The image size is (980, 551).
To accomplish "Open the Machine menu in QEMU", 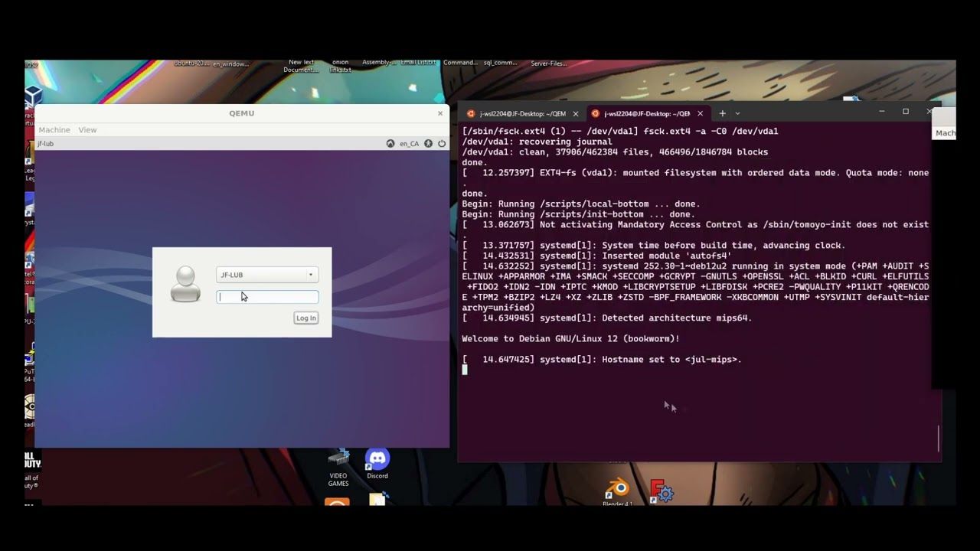I will 54,130.
